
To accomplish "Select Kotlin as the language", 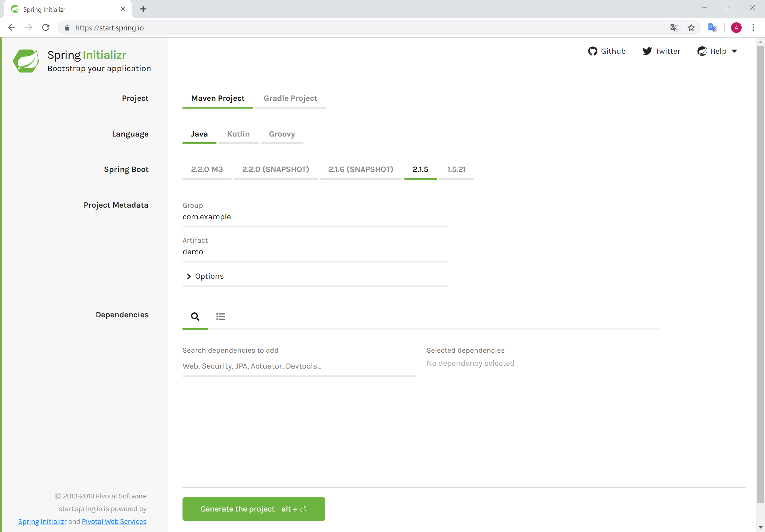I will (238, 134).
